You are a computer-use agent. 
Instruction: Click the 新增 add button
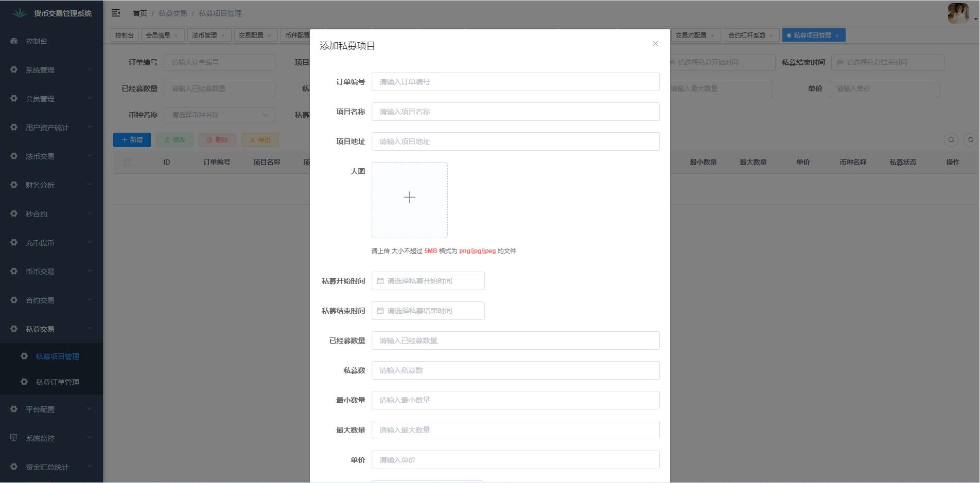click(132, 139)
